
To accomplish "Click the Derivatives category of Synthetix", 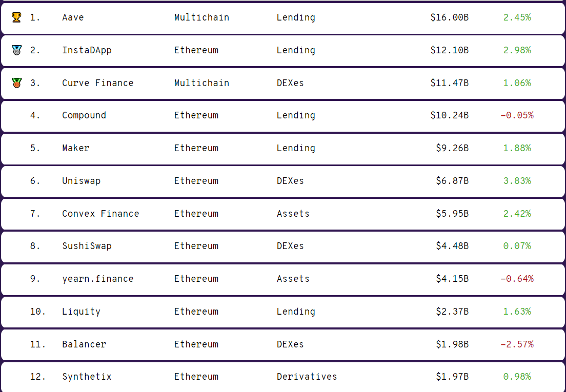I will (307, 377).
